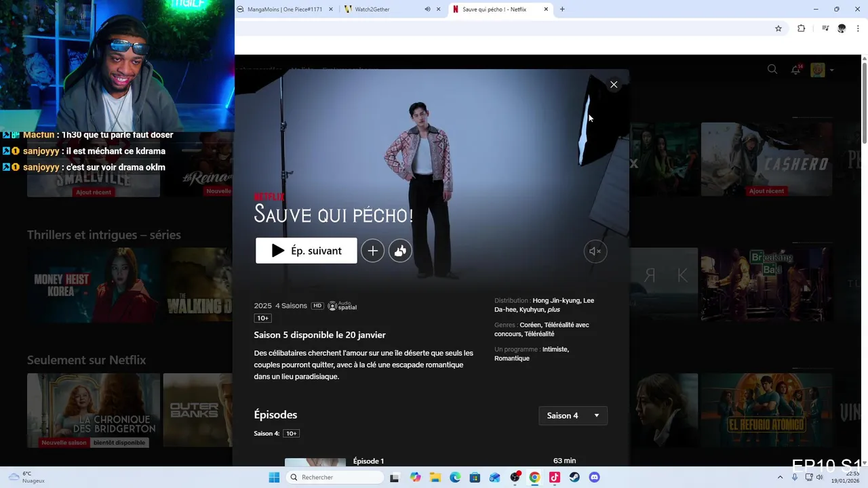
Task: Open Netflix search magnifier icon
Action: 772,69
